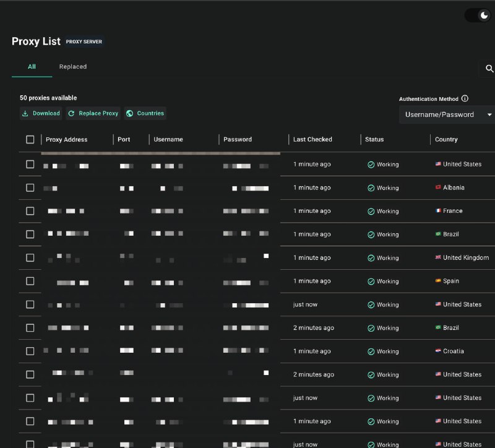
Task: Click the Countries globe icon
Action: click(130, 113)
